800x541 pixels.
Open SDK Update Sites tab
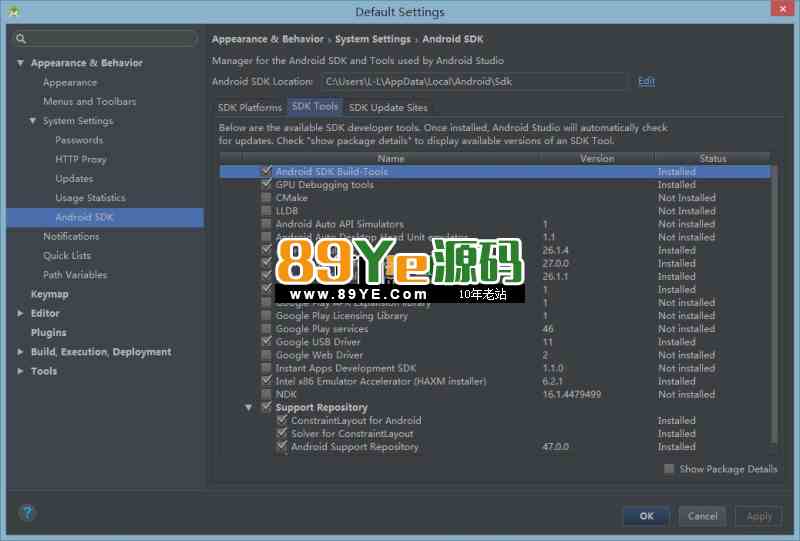[x=388, y=108]
